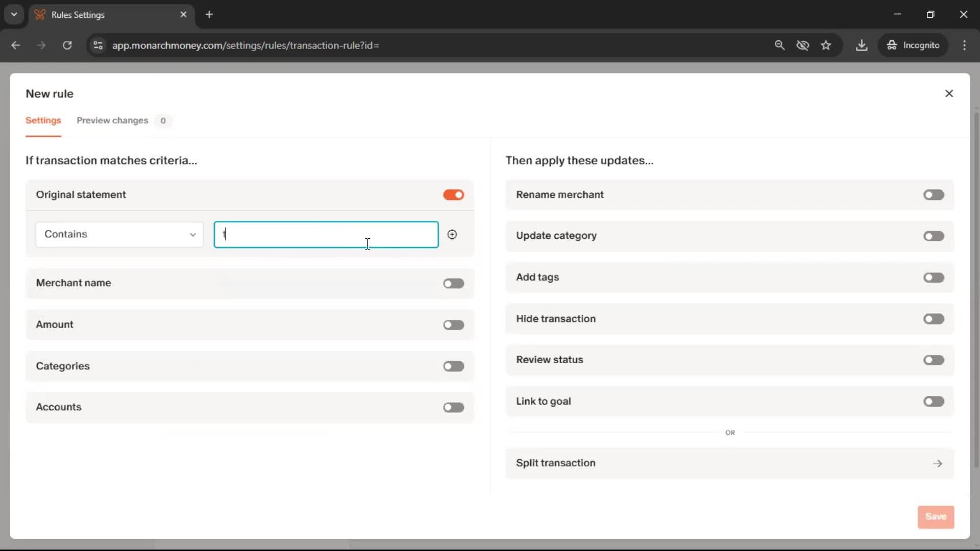Expand the browser tab search dropdown
The width and height of the screenshot is (980, 551).
(x=14, y=14)
